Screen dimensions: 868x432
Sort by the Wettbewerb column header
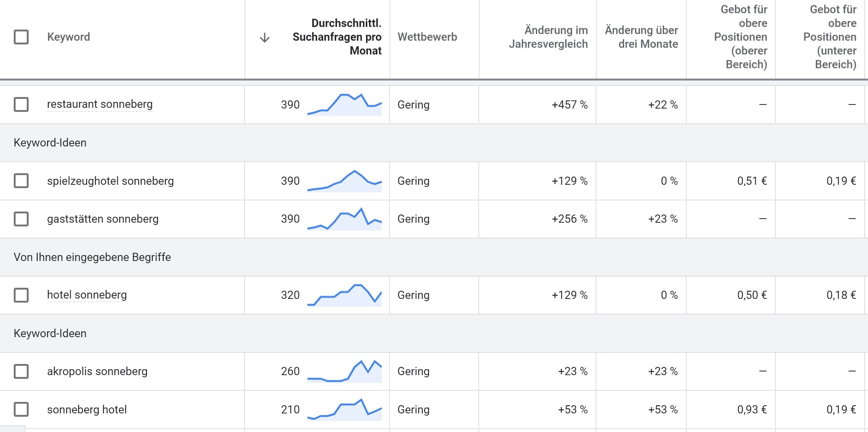427,37
